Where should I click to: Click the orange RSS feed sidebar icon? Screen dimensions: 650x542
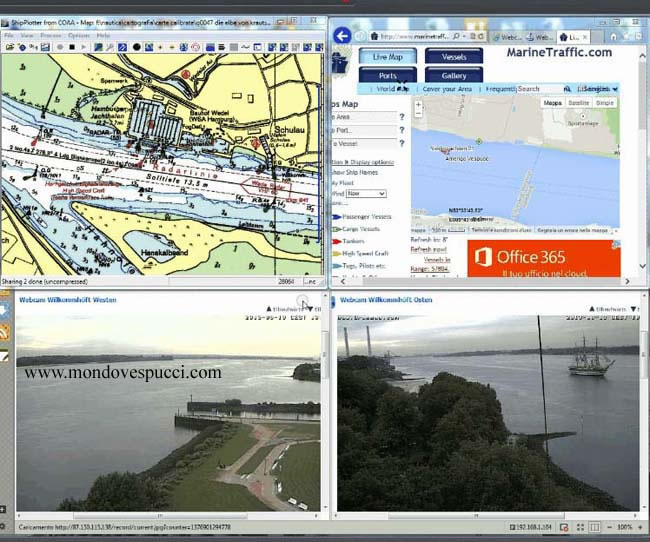(5, 332)
